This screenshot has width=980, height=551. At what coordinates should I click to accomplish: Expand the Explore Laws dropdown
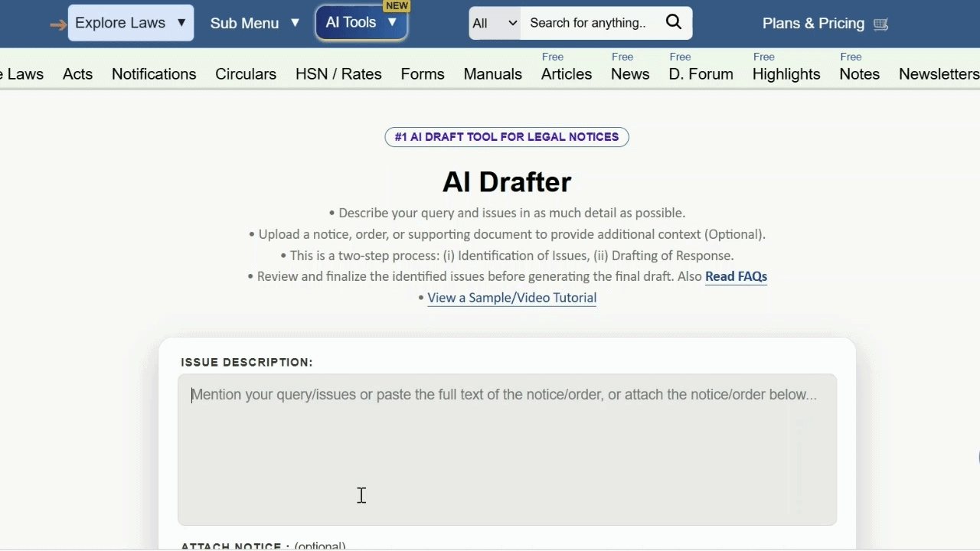point(131,23)
